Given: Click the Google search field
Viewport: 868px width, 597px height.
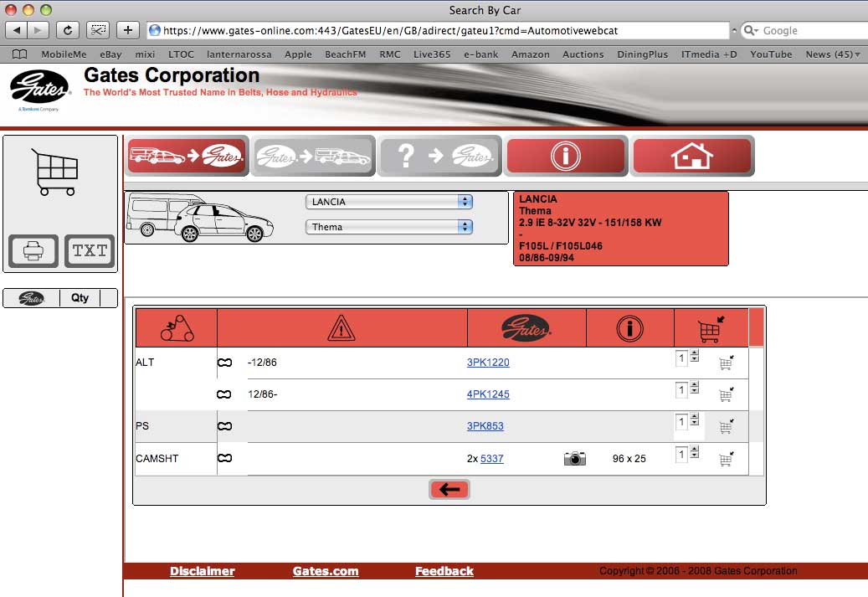Looking at the screenshot, I should pos(805,30).
